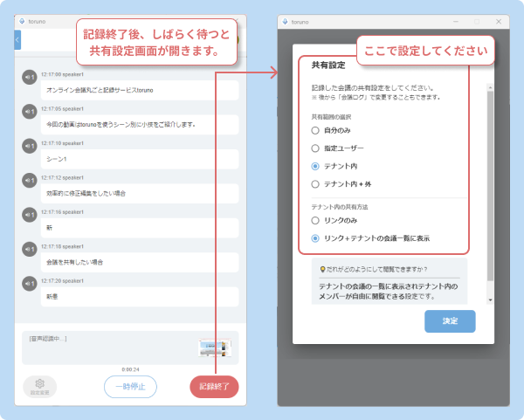
Task: Play audio for the 12:17:12 speaker1 entry
Action: [x=30, y=181]
